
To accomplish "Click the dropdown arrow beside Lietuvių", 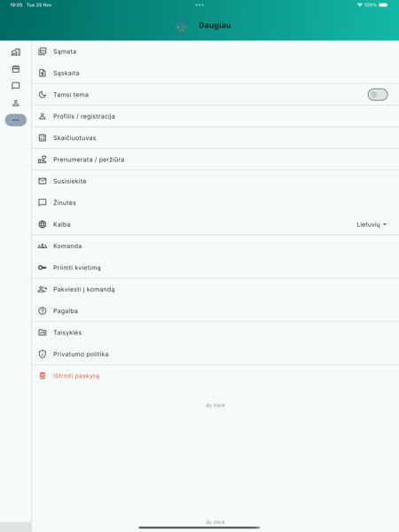I will pyautogui.click(x=385, y=224).
